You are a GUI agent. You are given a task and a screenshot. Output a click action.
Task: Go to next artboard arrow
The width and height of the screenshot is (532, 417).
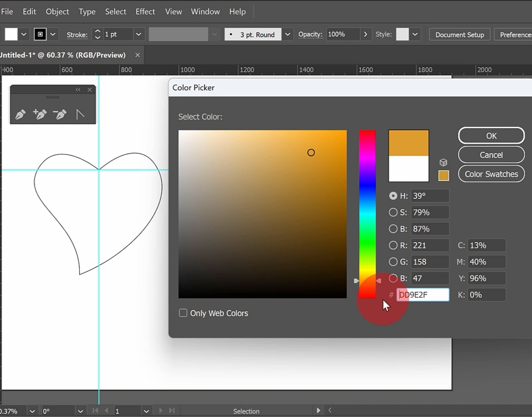[x=161, y=410]
